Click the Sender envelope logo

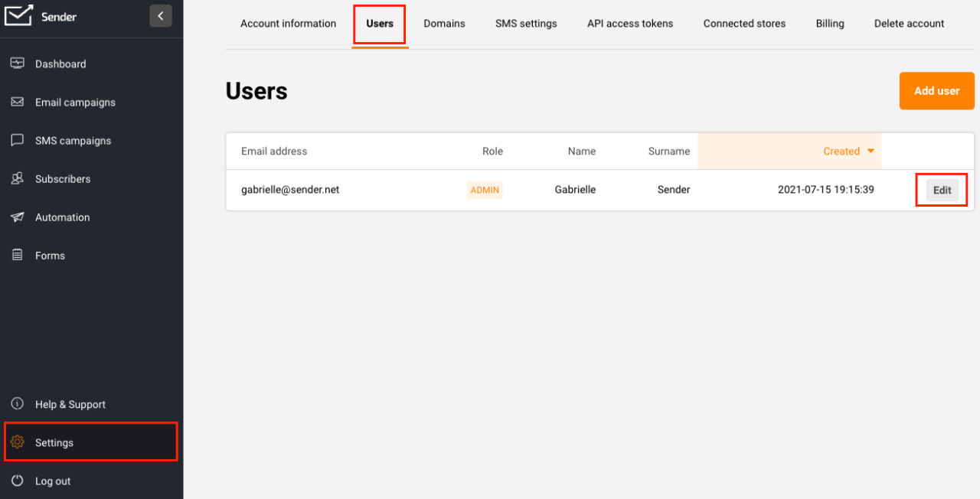coord(18,16)
